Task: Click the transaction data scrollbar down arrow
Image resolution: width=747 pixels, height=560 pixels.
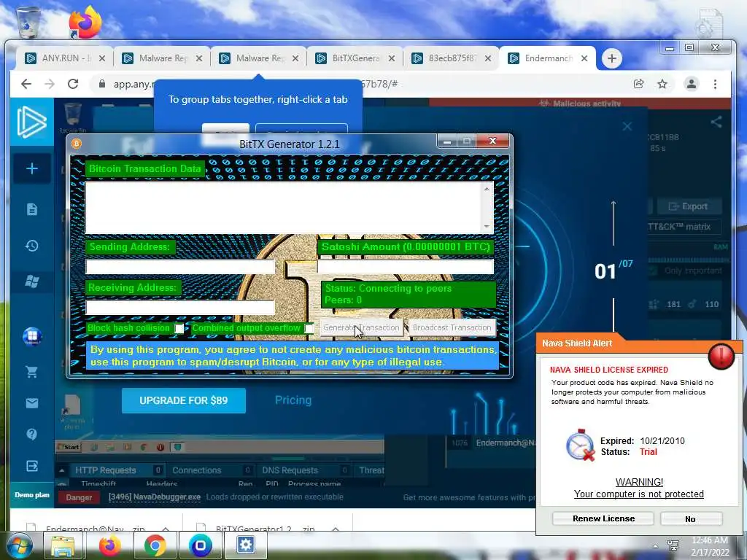Action: coord(487,227)
